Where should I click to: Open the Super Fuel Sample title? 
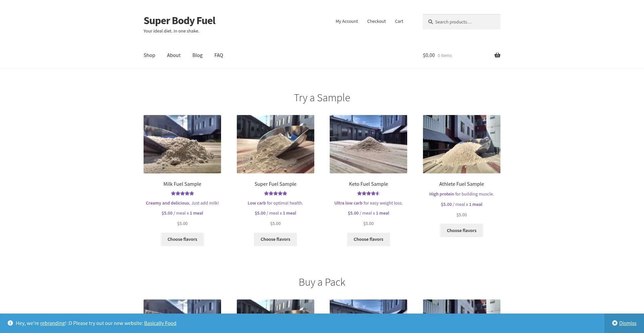coord(275,184)
